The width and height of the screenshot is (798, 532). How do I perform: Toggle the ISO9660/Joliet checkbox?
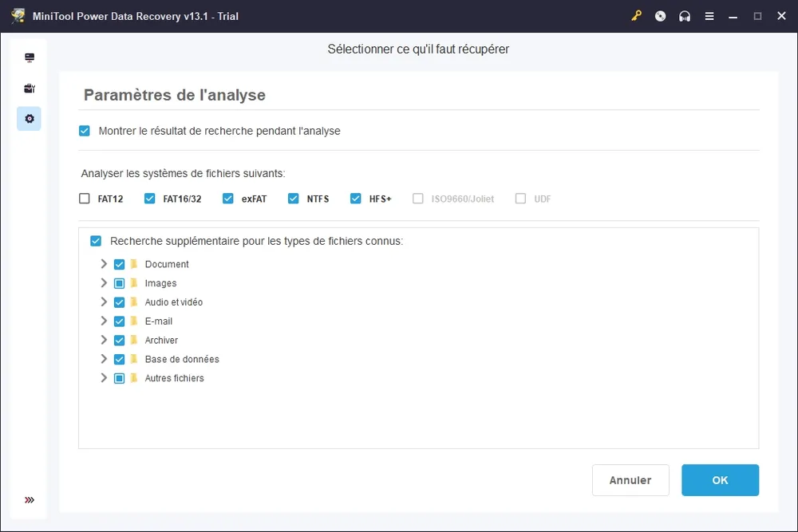click(418, 199)
